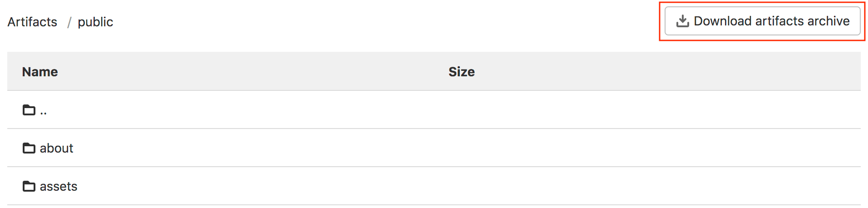This screenshot has width=868, height=208.
Task: Click the about folder icon
Action: pyautogui.click(x=29, y=148)
